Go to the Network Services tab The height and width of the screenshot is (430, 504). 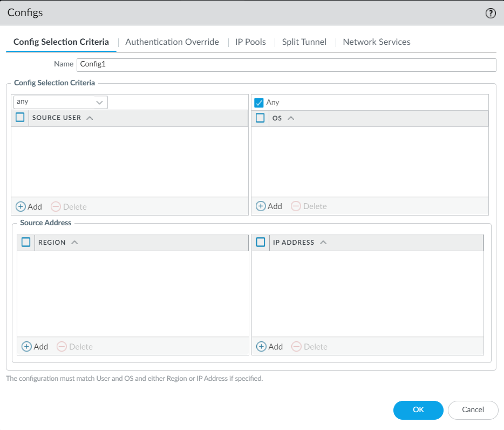[x=376, y=42]
